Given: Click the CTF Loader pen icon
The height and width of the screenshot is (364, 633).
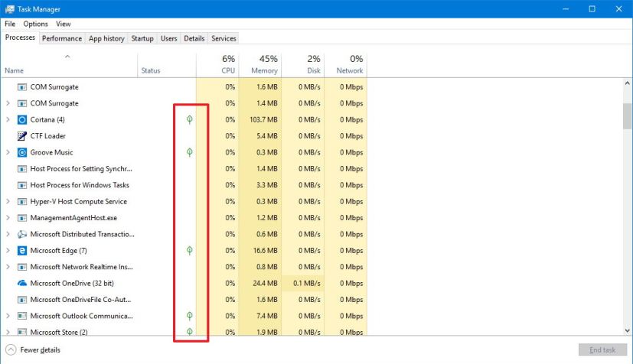Looking at the screenshot, I should 22,136.
